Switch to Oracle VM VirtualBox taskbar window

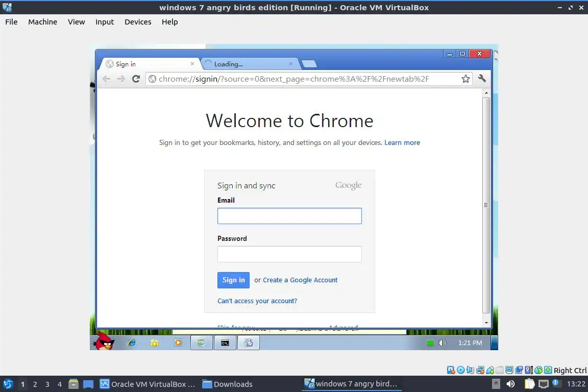coord(148,384)
